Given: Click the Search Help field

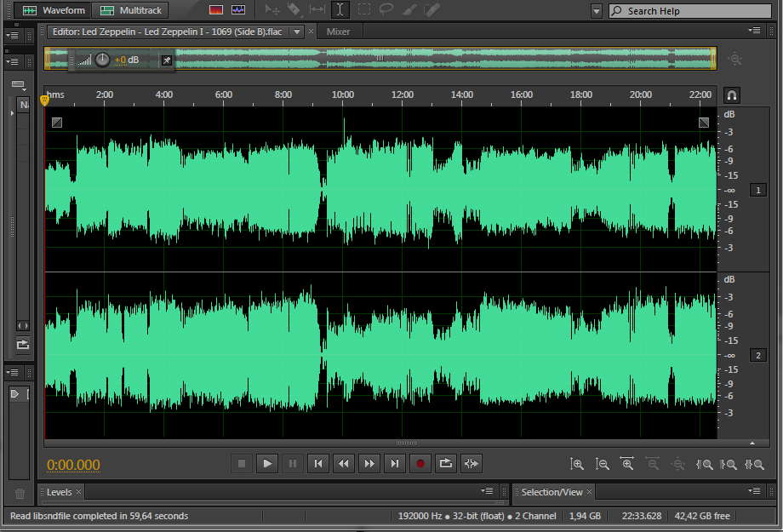Looking at the screenshot, I should coord(690,11).
